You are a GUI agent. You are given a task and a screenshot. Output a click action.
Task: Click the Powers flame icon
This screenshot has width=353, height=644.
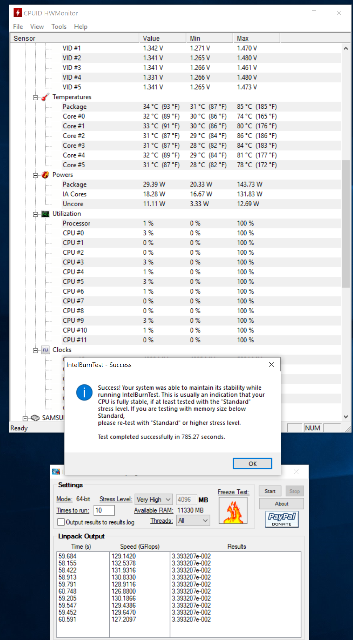tap(45, 175)
